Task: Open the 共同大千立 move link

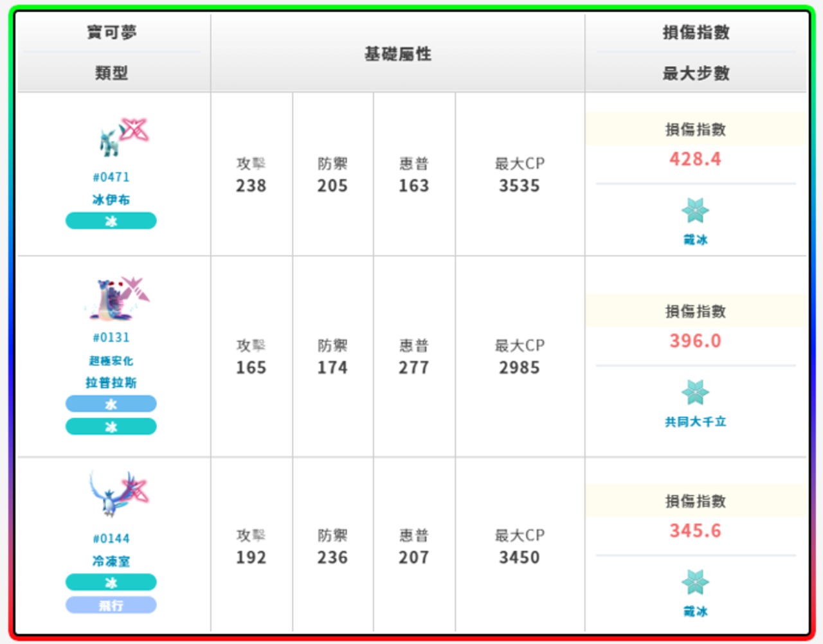Action: click(695, 422)
